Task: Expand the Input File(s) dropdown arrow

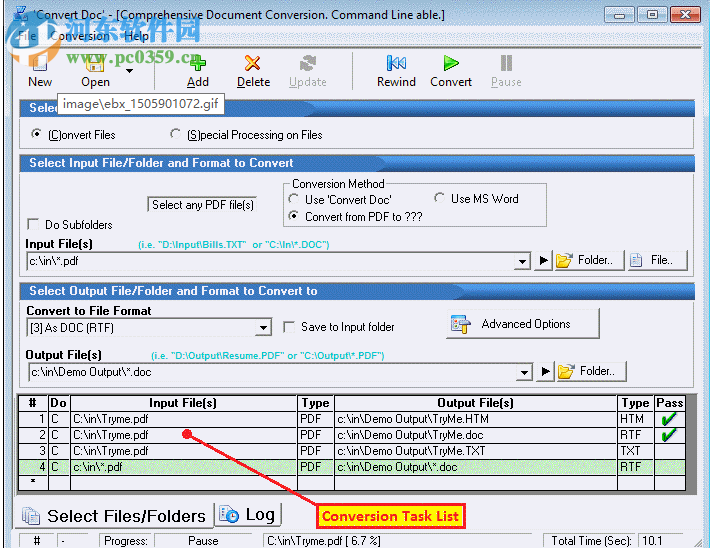Action: click(x=522, y=261)
